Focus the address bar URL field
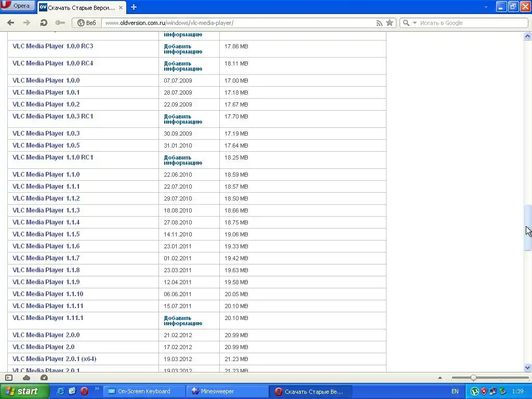Screen dimensions: 532x399 click(x=237, y=23)
